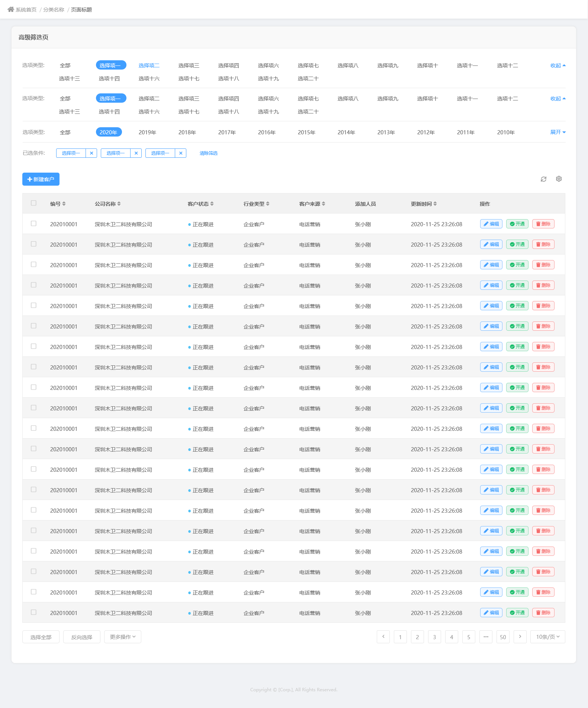Select 选项二十 in the first filter row
Image resolution: width=588 pixels, height=708 pixels.
(x=308, y=79)
